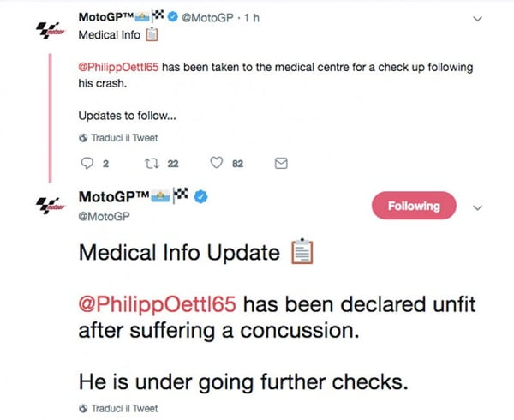Click the globe icon beside the bottom Traduci il Tweet
Image resolution: width=514 pixels, height=420 pixels.
pos(82,407)
